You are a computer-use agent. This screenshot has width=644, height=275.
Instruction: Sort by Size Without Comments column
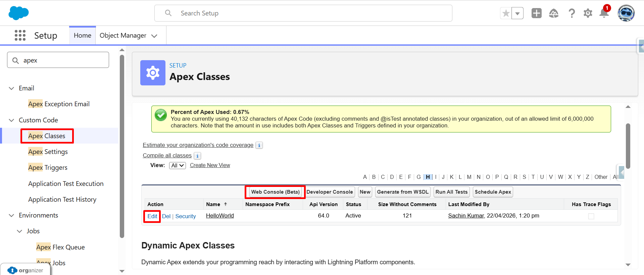(x=407, y=204)
